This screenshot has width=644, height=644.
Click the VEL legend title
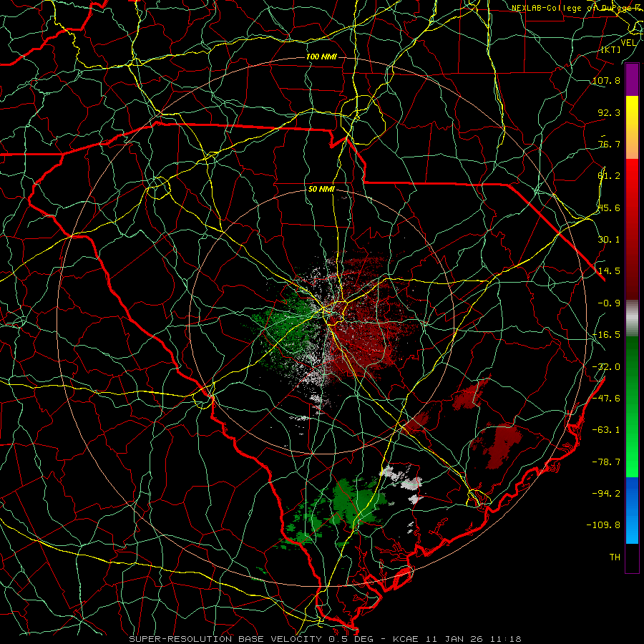[629, 43]
